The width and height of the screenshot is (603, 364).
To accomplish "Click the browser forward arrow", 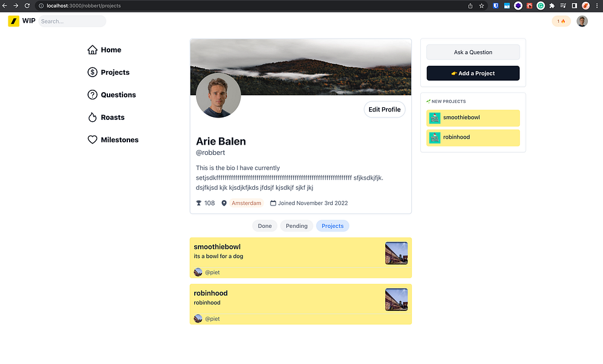I will [16, 6].
